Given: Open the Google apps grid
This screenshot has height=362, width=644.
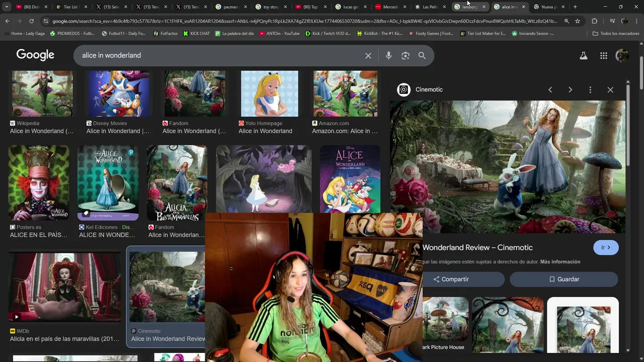Looking at the screenshot, I should point(604,56).
